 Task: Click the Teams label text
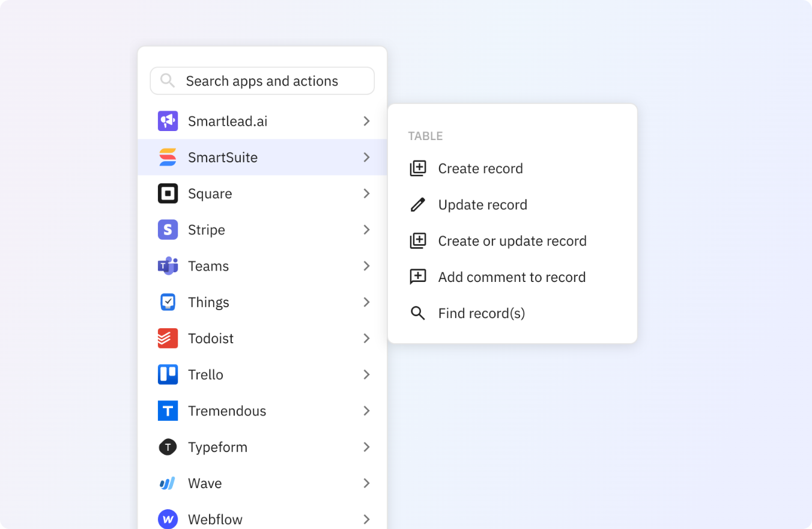tap(208, 266)
